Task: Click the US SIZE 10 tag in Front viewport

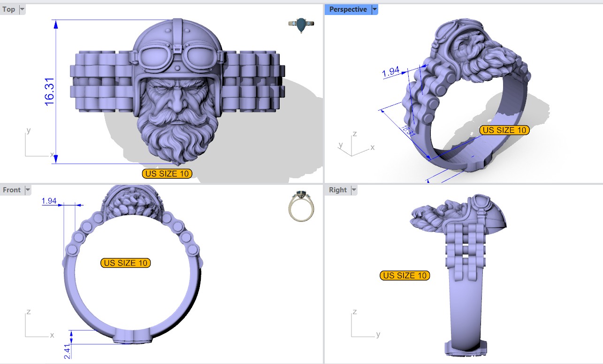Action: coord(126,263)
